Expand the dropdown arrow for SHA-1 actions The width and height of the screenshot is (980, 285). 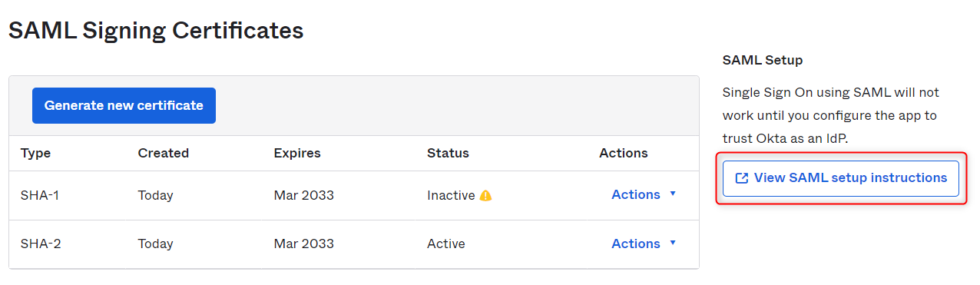[x=673, y=194]
